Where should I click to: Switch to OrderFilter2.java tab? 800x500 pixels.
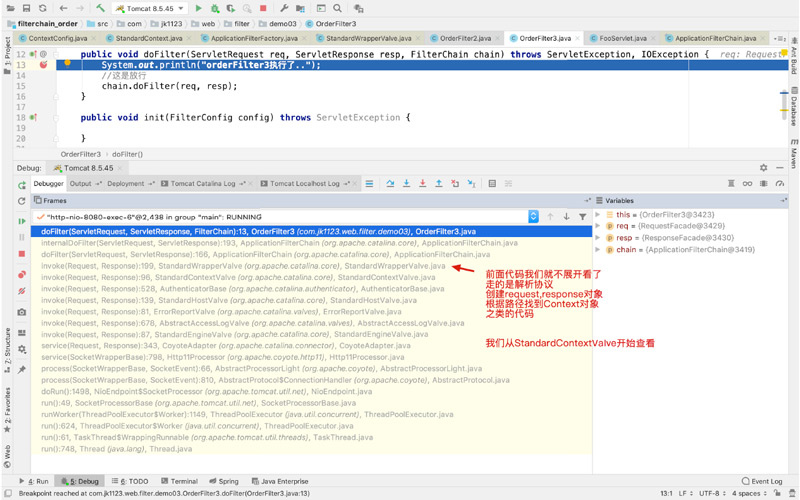(465, 38)
